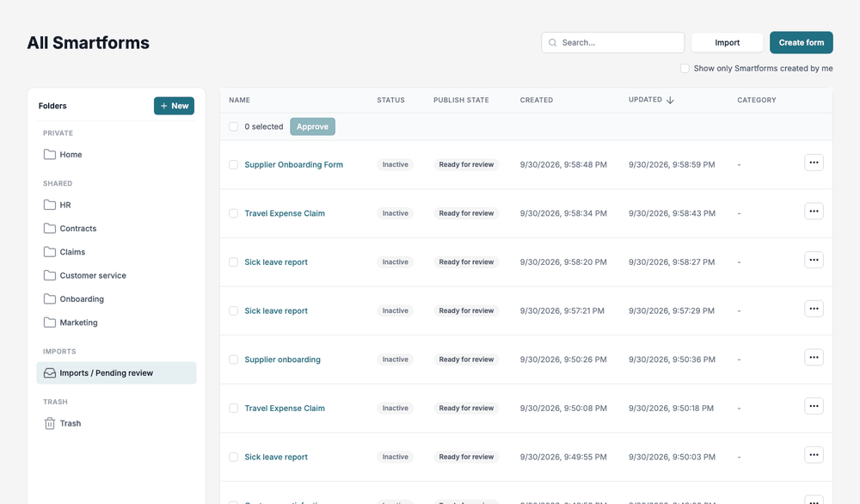Click Ready for review badge in Supplier onboarding row

[x=466, y=360]
